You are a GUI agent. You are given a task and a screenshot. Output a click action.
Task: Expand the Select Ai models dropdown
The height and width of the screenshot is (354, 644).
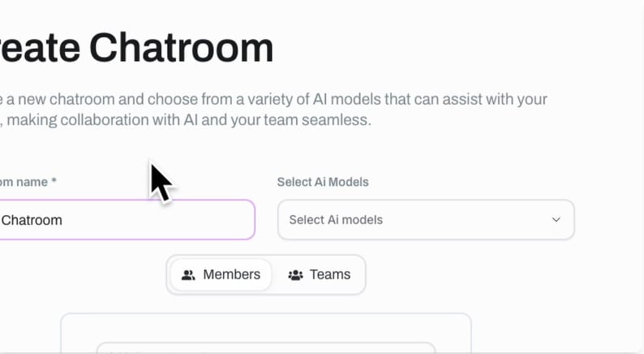pyautogui.click(x=425, y=220)
